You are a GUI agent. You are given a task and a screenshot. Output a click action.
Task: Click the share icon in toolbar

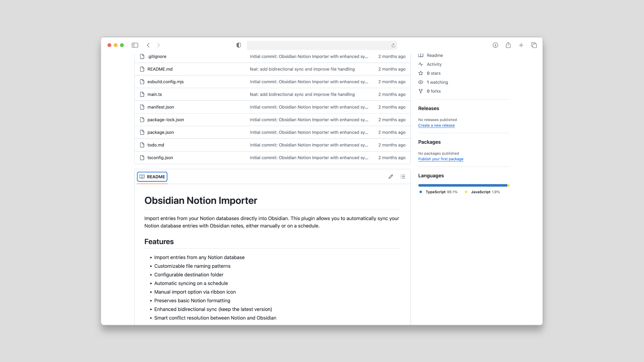(508, 45)
